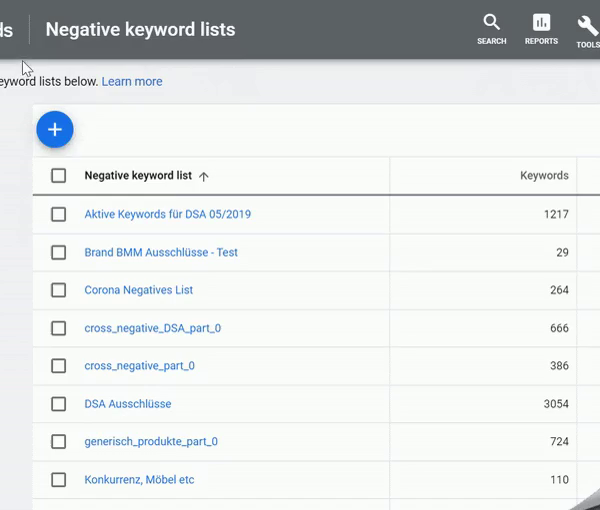Click the Search magnifier icon

(x=491, y=24)
